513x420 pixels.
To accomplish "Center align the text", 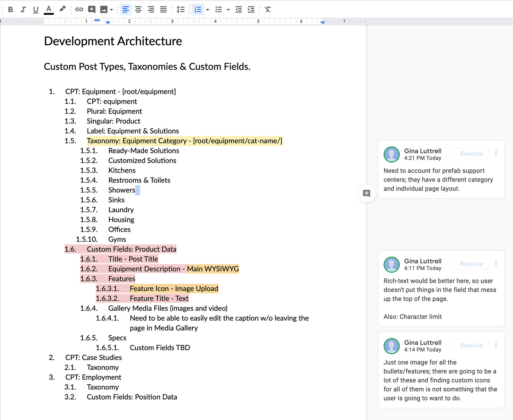I will click(138, 10).
